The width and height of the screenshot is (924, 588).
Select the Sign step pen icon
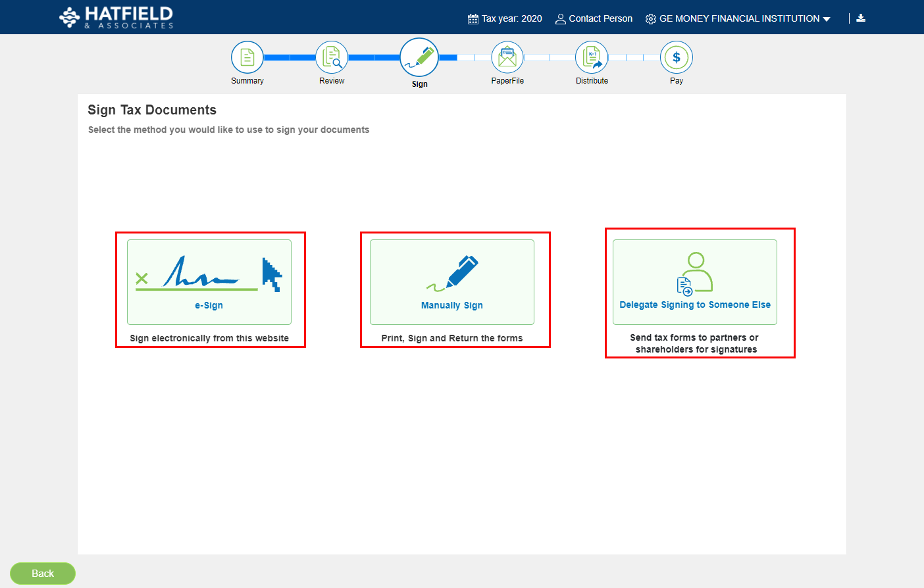[419, 57]
